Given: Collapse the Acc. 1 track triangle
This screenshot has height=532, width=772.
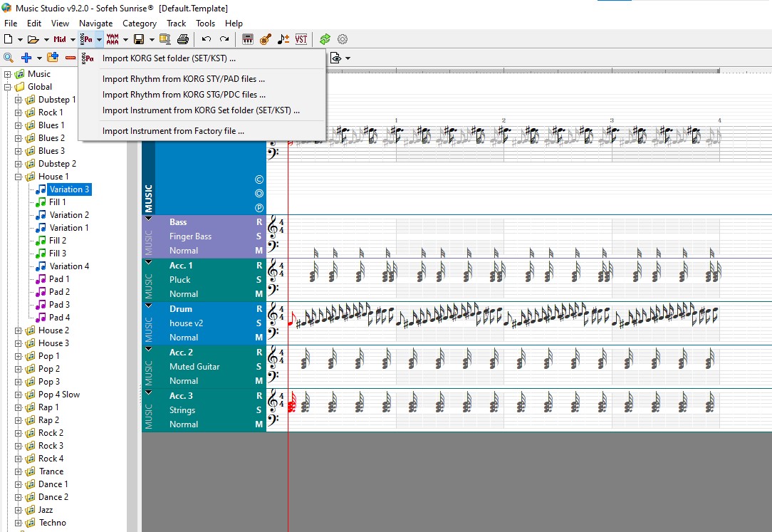Looking at the screenshot, I should 148,262.
